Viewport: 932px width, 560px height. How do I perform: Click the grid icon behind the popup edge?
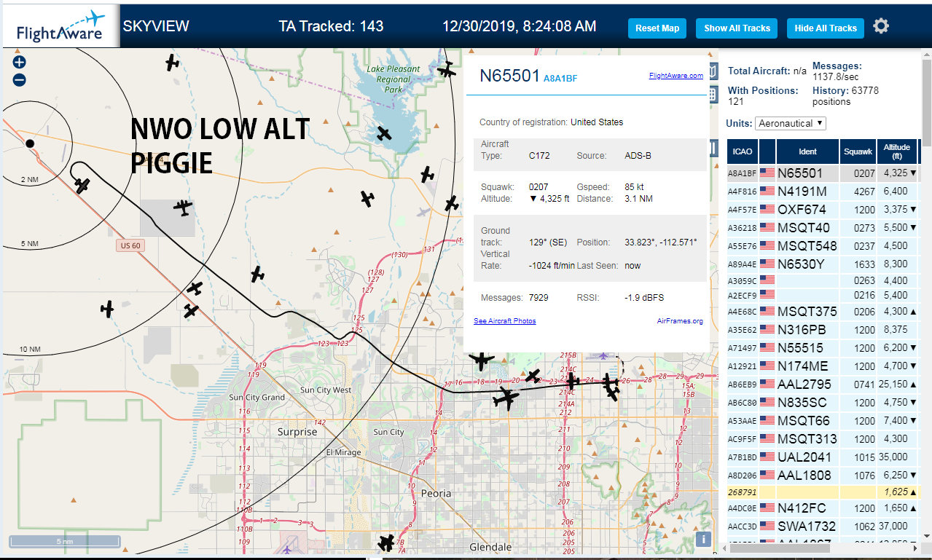tap(713, 94)
